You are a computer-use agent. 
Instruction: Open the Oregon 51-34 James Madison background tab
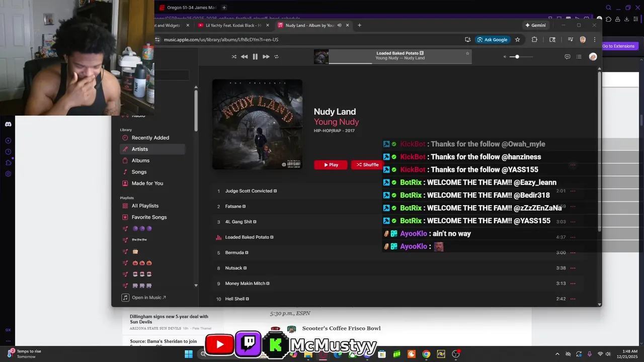tap(188, 8)
